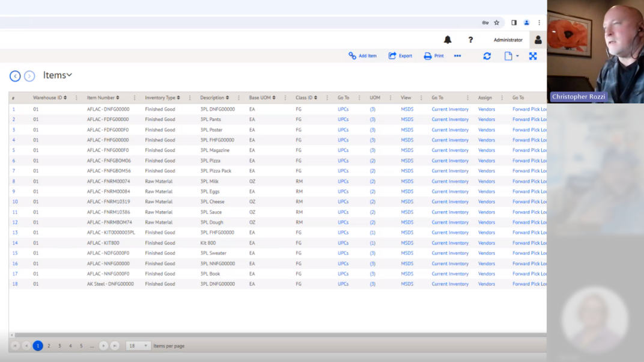
Task: Export the items list
Action: (x=400, y=56)
